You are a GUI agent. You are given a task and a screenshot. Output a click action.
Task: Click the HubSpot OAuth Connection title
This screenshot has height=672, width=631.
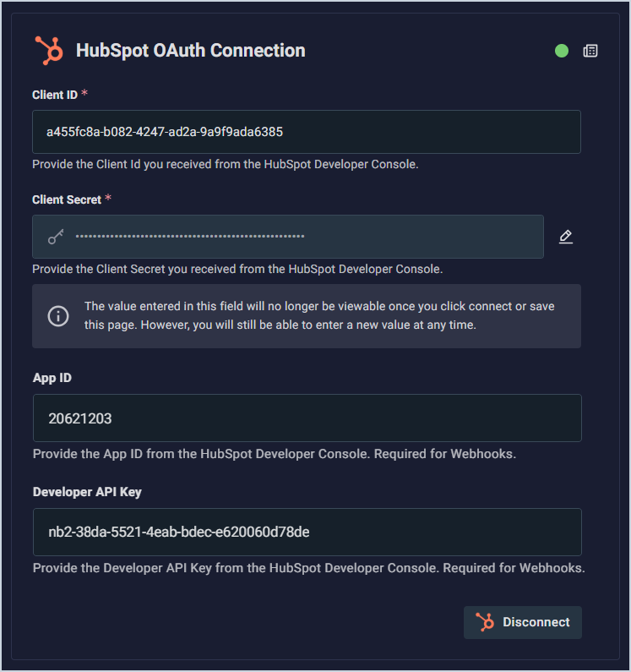coord(191,51)
